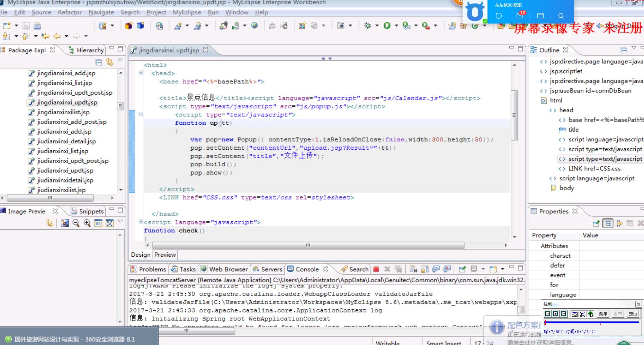
Task: Open the Console new view dropdown arrow
Action: pyautogui.click(x=502, y=269)
